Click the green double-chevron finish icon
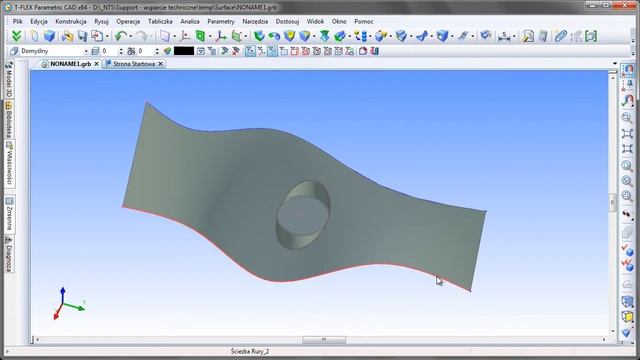640x360 pixels. 17,36
